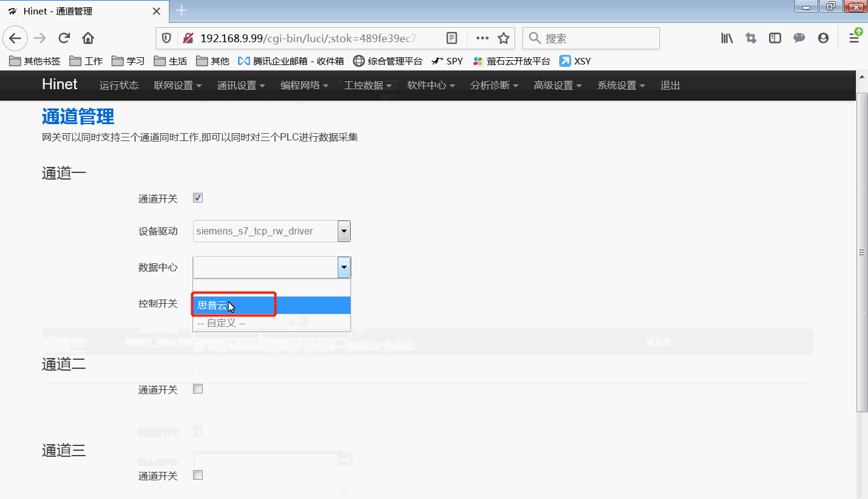Viewport: 868px width, 499px height.
Task: Enable the 通道三 通道开关 checkbox
Action: pos(198,475)
